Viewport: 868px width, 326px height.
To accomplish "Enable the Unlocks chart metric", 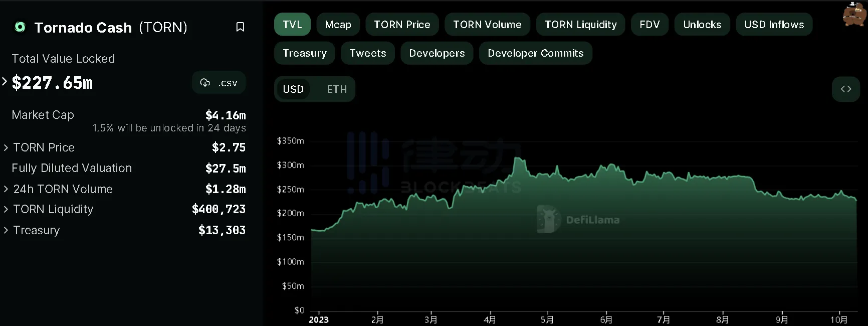I will click(x=702, y=25).
